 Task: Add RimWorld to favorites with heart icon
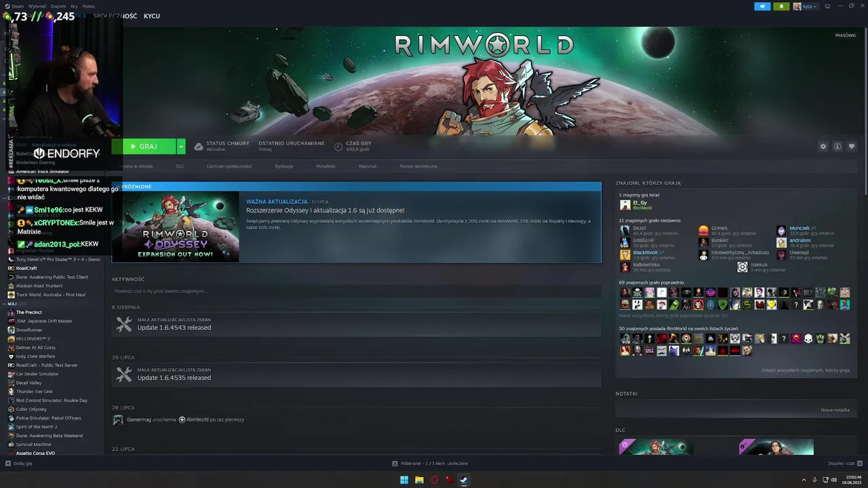(x=852, y=146)
